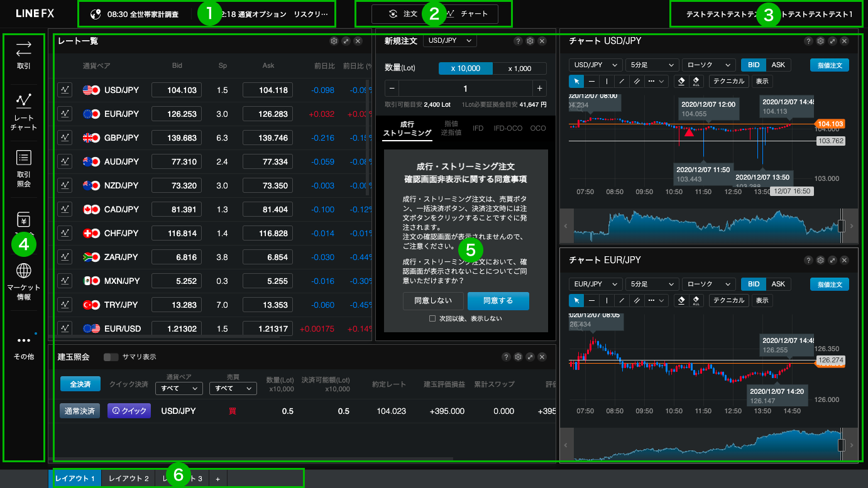
Task: Open the 取引 trade icon in sidebar
Action: coord(24,53)
